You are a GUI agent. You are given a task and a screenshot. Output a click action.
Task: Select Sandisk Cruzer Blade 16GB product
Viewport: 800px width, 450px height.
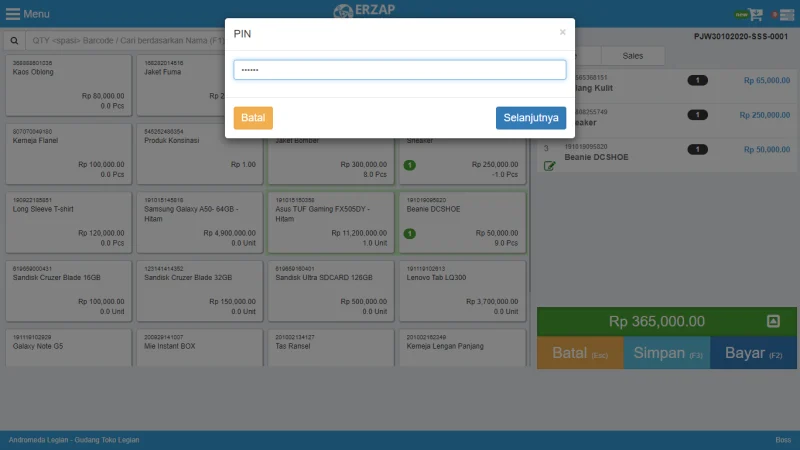(x=68, y=290)
